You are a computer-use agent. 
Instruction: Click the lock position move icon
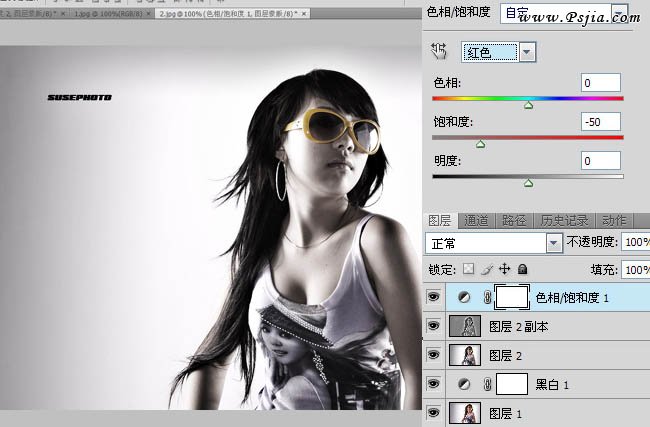tap(504, 269)
